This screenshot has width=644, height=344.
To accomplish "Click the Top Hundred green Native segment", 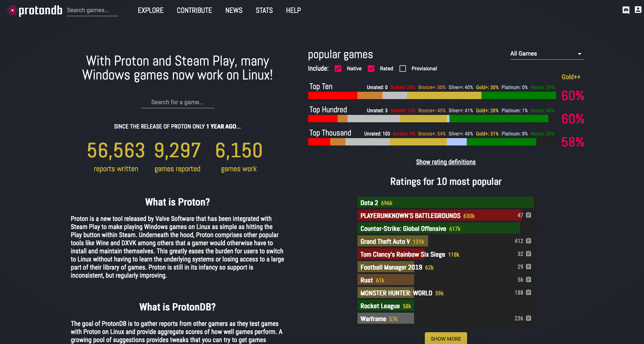I will pyautogui.click(x=499, y=119).
